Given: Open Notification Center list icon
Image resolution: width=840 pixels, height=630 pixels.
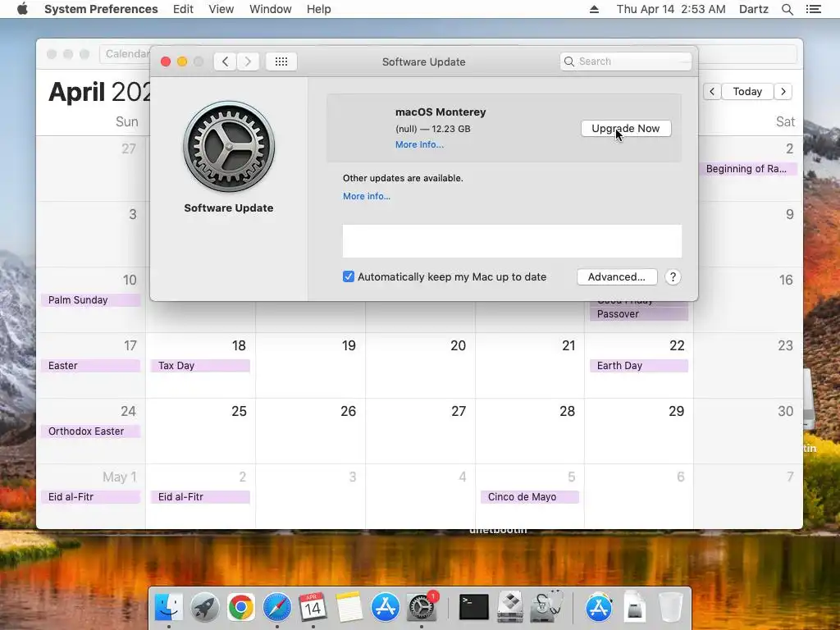Looking at the screenshot, I should click(x=813, y=9).
